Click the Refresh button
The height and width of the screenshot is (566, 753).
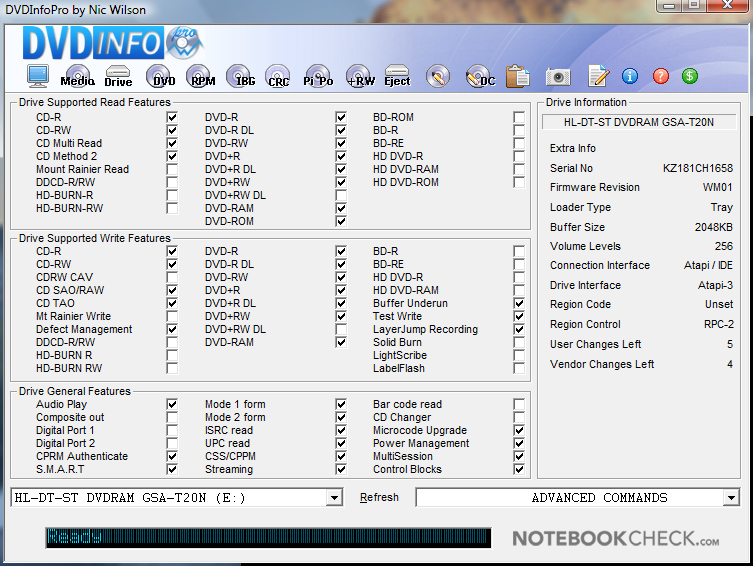379,497
